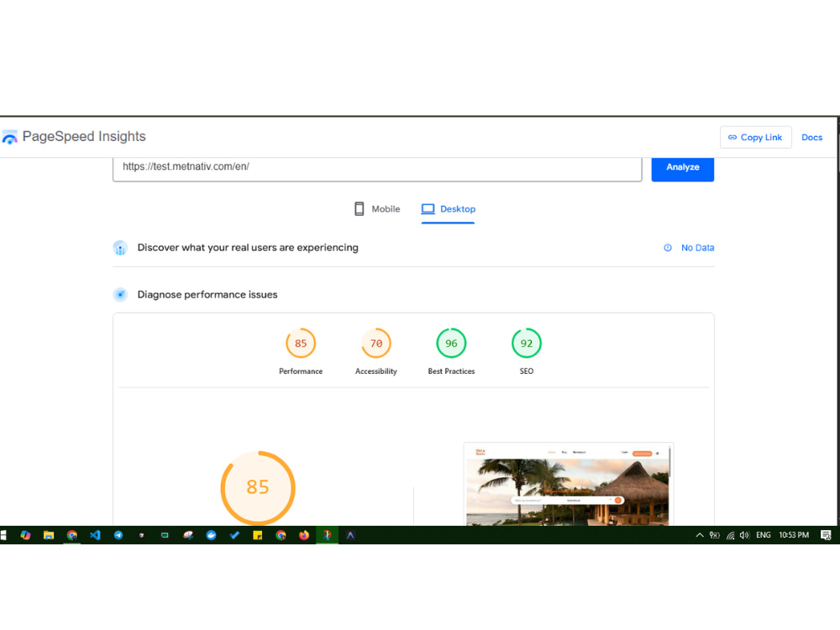The width and height of the screenshot is (840, 630).
Task: Switch to the Mobile tab
Action: (x=377, y=209)
